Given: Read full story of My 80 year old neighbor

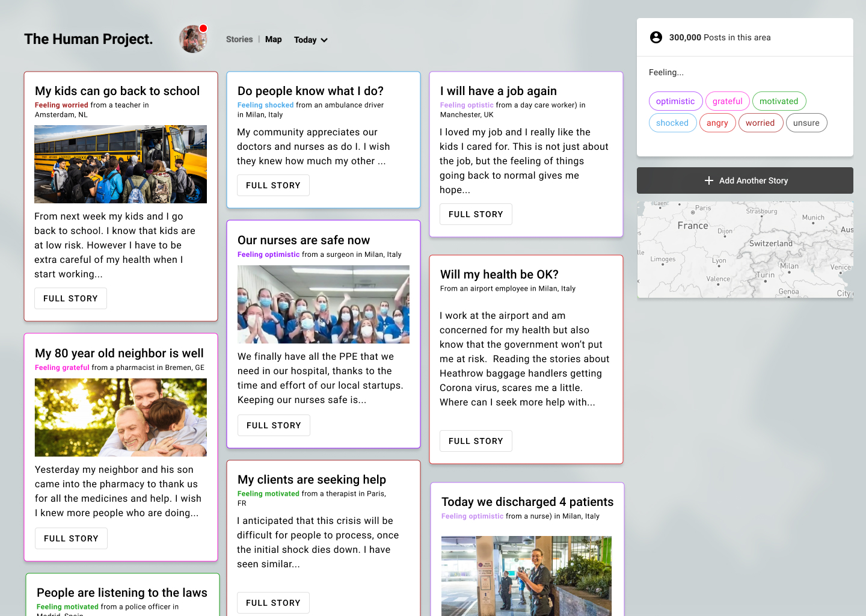Looking at the screenshot, I should click(71, 538).
